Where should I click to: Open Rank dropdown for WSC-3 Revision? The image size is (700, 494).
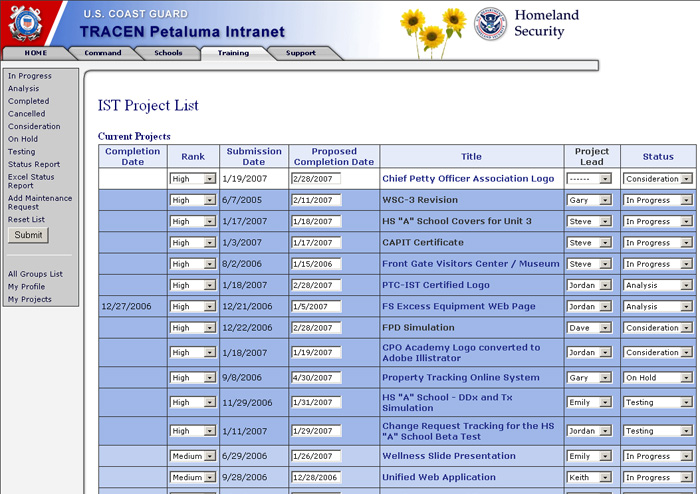193,200
